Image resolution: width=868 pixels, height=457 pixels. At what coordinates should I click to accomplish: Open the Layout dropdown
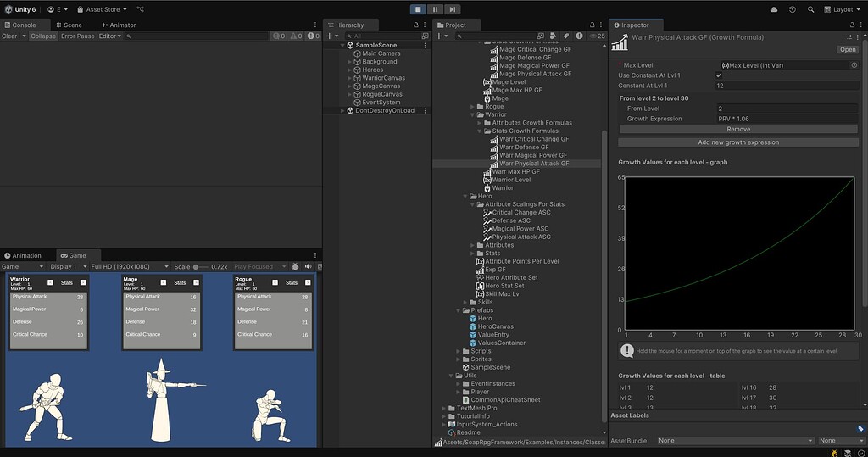(843, 9)
